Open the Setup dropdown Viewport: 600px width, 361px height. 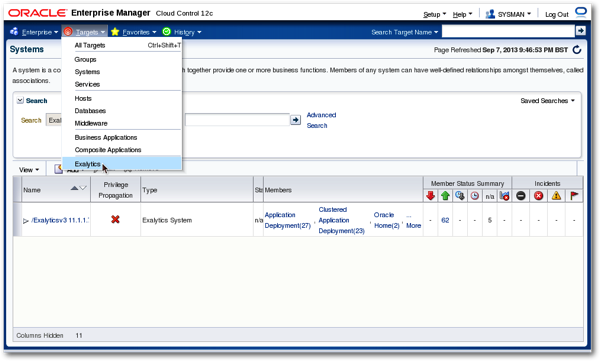[x=434, y=14]
